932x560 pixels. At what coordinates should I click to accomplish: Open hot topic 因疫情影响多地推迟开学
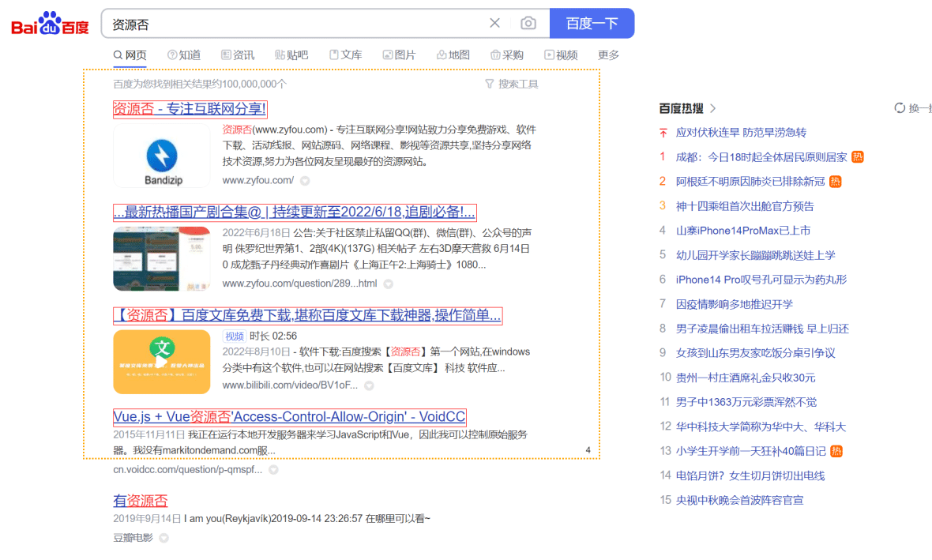(x=734, y=304)
